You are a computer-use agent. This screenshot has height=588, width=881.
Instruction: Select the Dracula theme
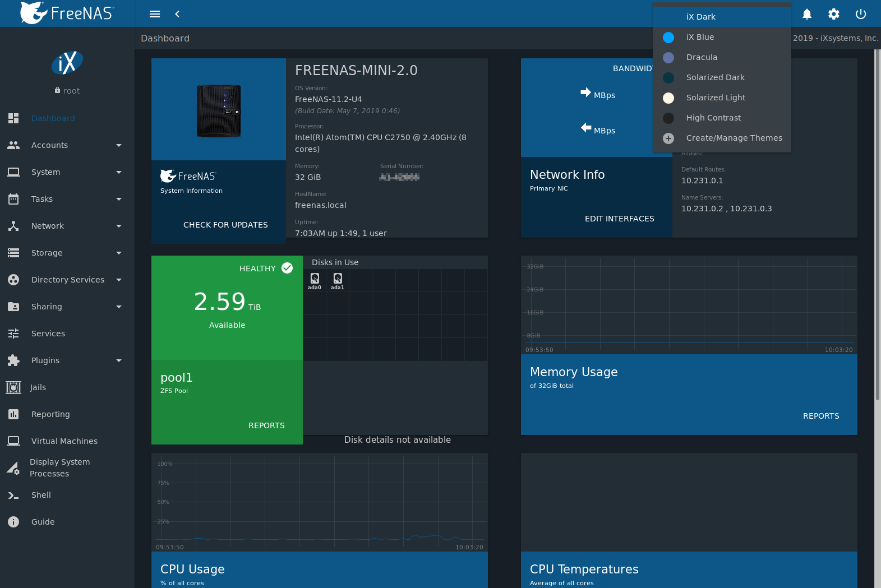pyautogui.click(x=722, y=57)
